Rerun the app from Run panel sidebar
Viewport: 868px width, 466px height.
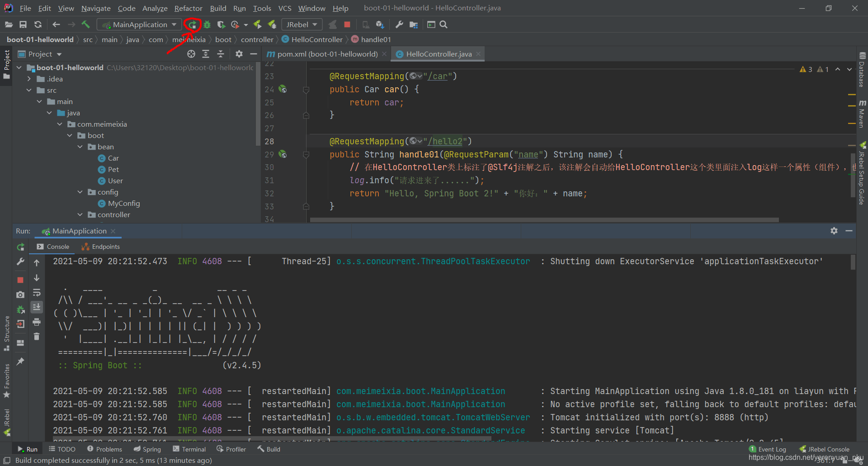(x=20, y=247)
